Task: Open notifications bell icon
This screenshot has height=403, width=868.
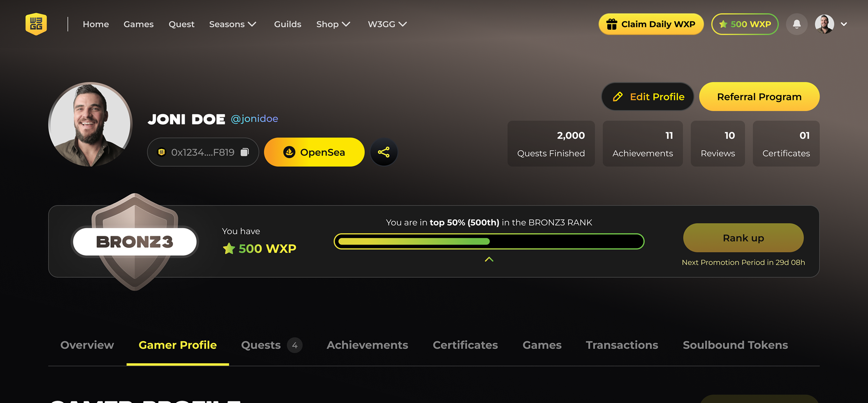Action: (796, 24)
